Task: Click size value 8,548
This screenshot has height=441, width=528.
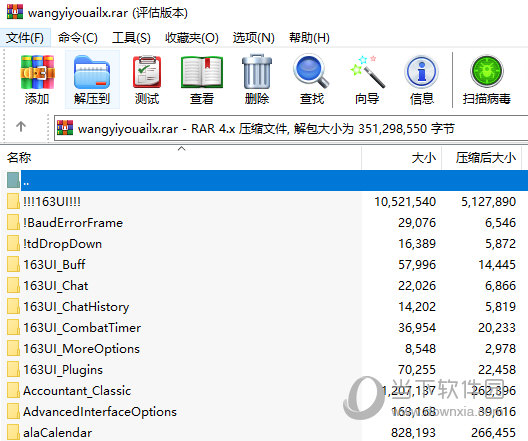Action: coord(421,349)
